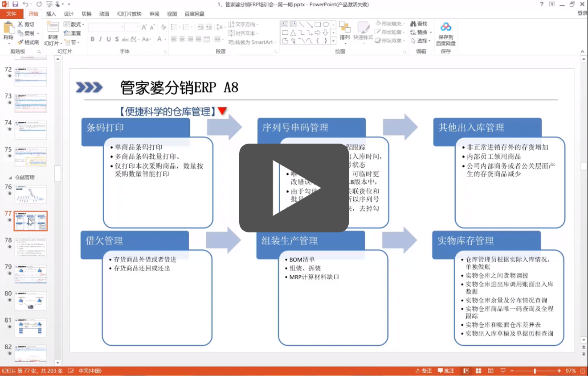Screen dimensions: 588x376
Task: Toggle Notes (备注) pane in status bar
Action: [423, 371]
